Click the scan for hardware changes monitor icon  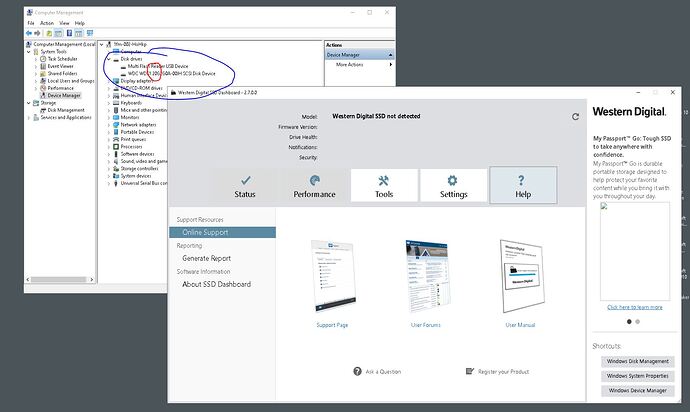(x=90, y=33)
